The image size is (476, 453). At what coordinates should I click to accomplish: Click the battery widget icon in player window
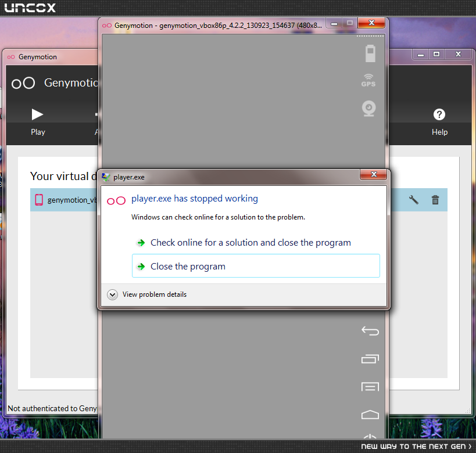[x=370, y=53]
